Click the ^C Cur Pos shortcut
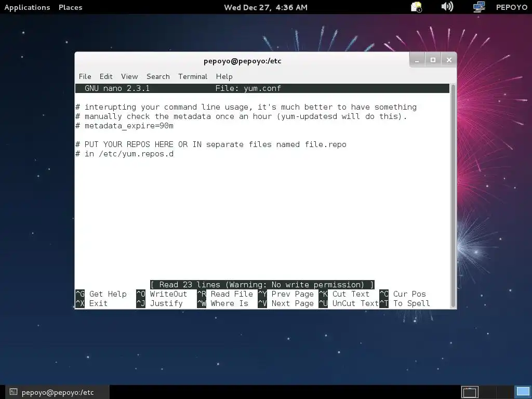 (x=403, y=294)
